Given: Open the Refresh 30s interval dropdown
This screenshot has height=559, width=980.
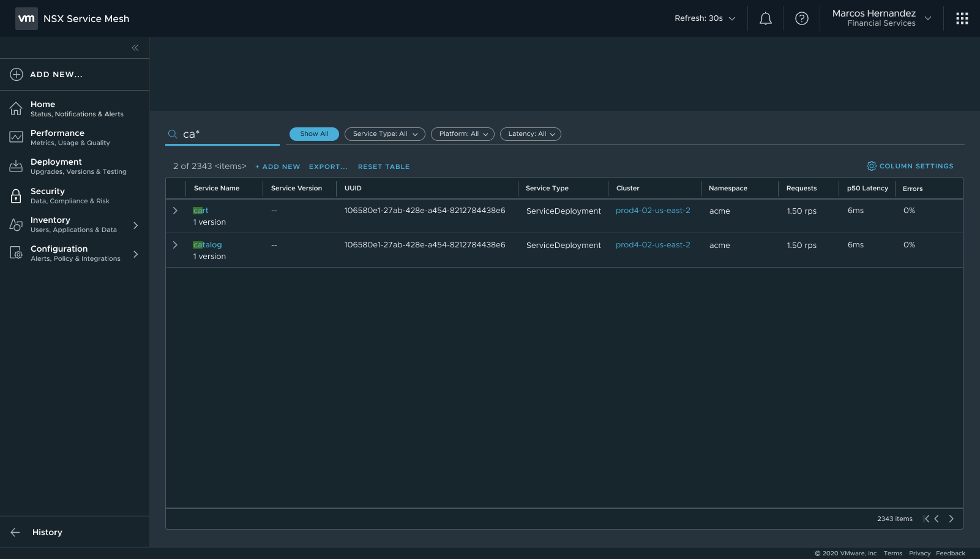Looking at the screenshot, I should tap(705, 18).
